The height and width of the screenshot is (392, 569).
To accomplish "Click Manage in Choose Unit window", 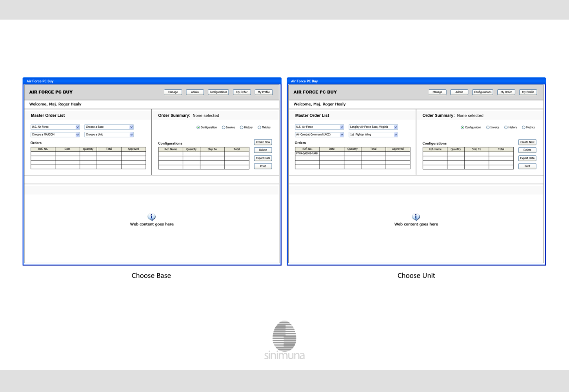I will 437,92.
